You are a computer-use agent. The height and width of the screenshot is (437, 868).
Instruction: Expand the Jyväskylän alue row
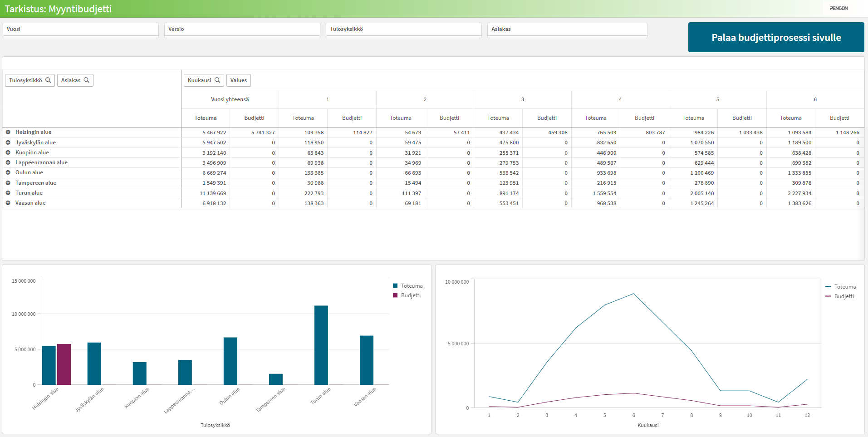(8, 142)
